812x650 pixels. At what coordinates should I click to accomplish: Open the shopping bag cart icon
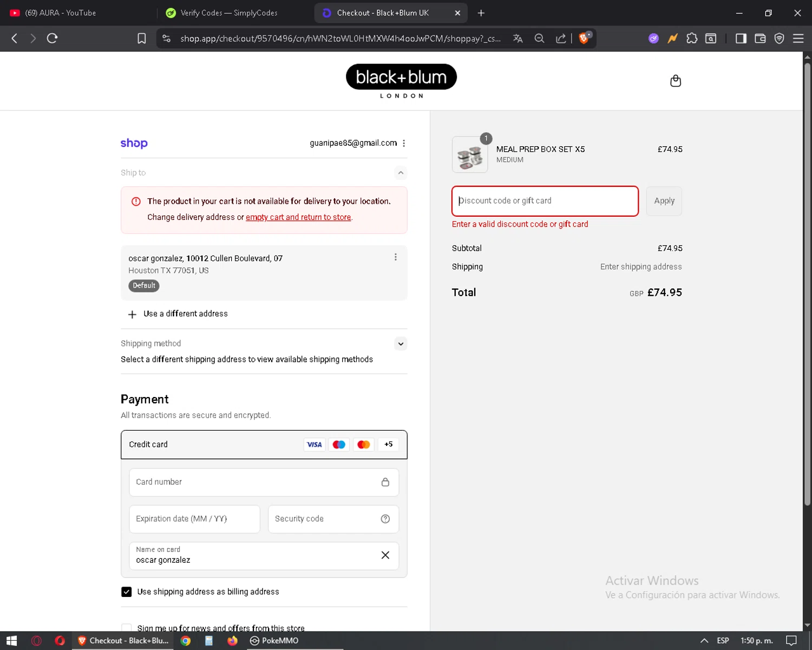point(676,81)
